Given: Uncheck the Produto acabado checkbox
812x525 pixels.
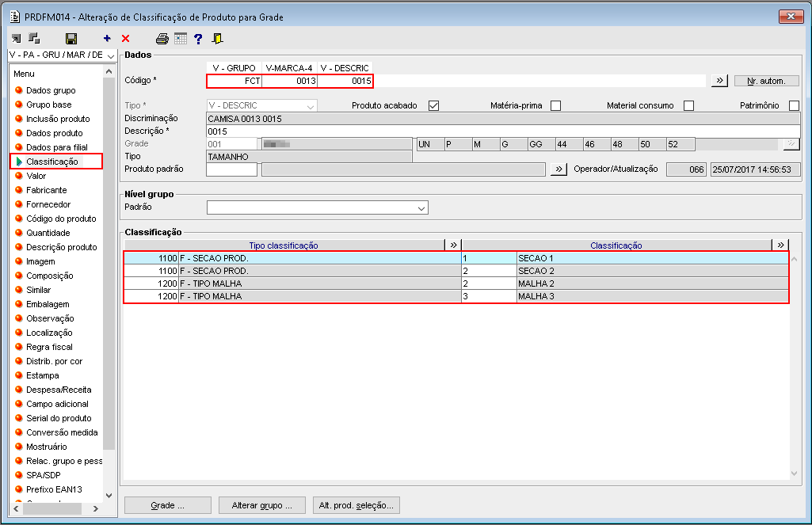Looking at the screenshot, I should [434, 105].
